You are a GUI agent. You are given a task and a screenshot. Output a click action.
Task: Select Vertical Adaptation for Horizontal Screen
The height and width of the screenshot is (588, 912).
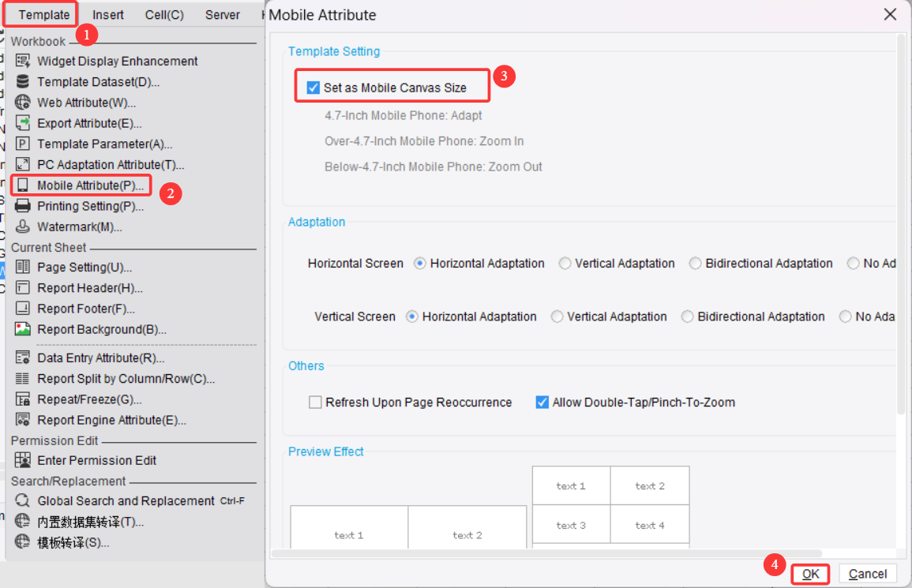[565, 264]
